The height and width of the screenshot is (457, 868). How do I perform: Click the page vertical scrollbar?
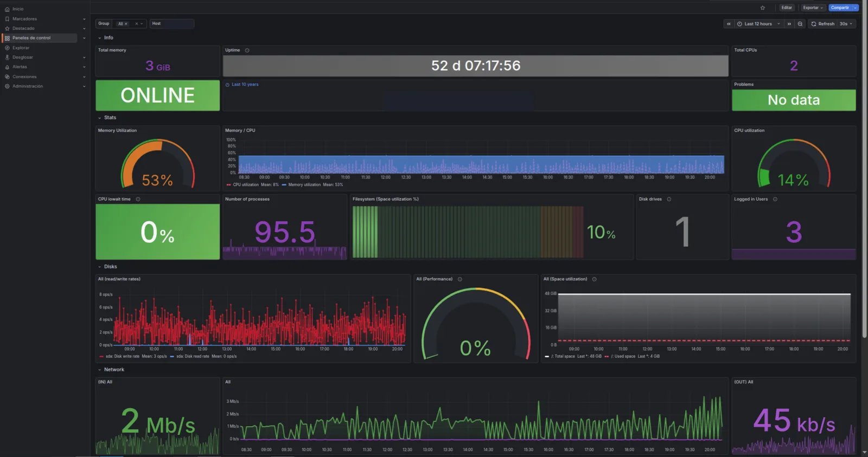(865, 168)
